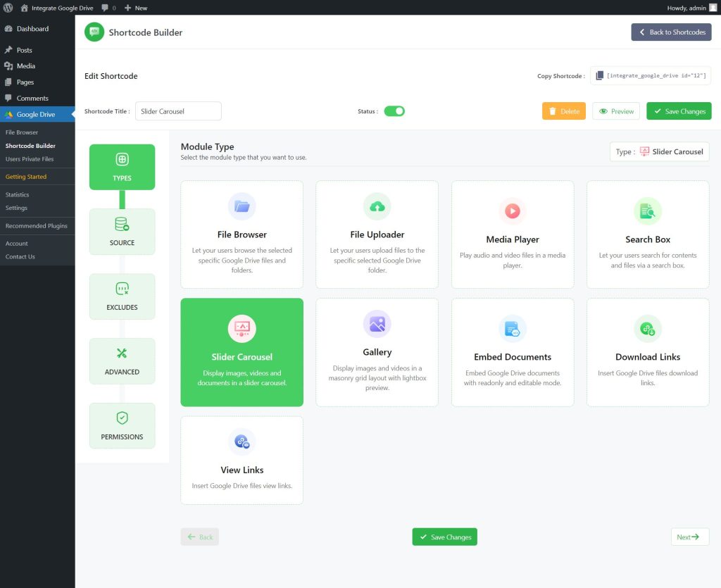Click the File Browser folder icon
The width and height of the screenshot is (721, 588).
coord(242,206)
